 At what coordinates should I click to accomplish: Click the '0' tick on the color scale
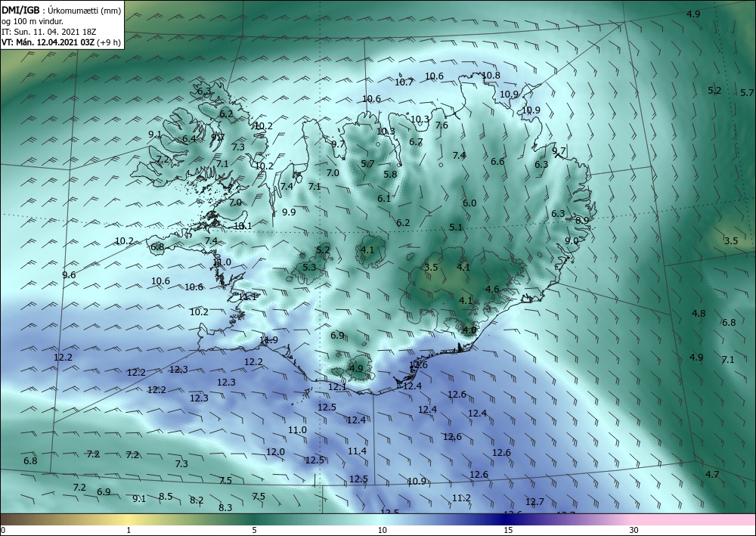[3, 530]
